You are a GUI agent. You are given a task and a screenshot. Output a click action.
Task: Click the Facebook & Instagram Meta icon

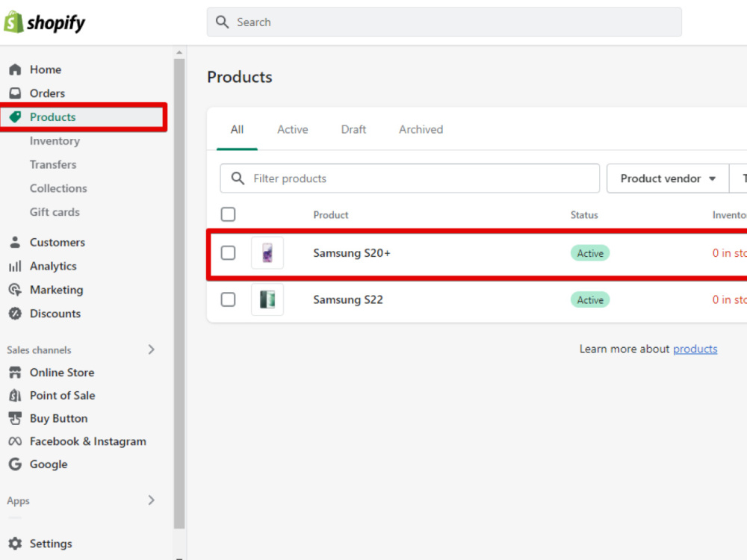point(15,441)
